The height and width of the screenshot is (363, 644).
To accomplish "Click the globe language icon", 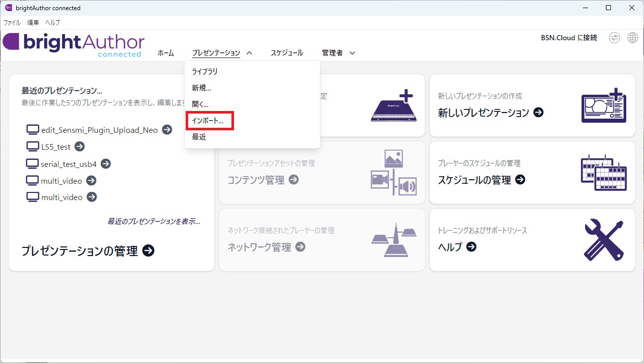I will coord(632,38).
